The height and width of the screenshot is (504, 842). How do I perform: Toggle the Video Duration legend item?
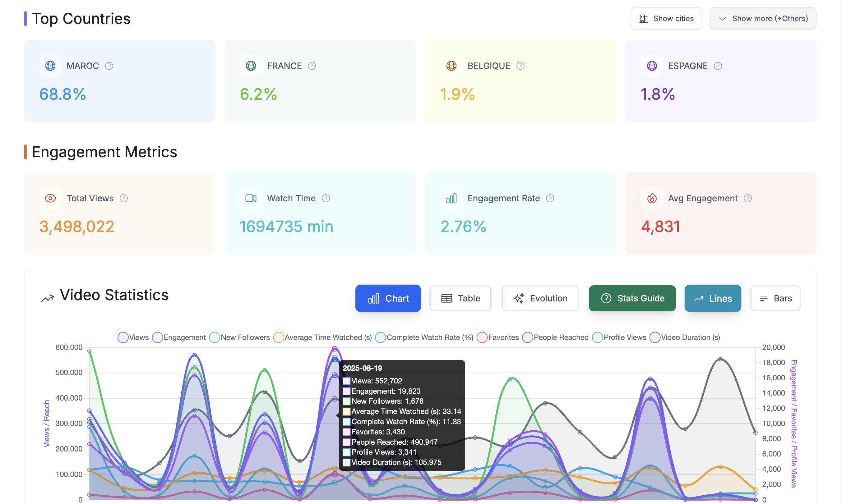tap(685, 337)
